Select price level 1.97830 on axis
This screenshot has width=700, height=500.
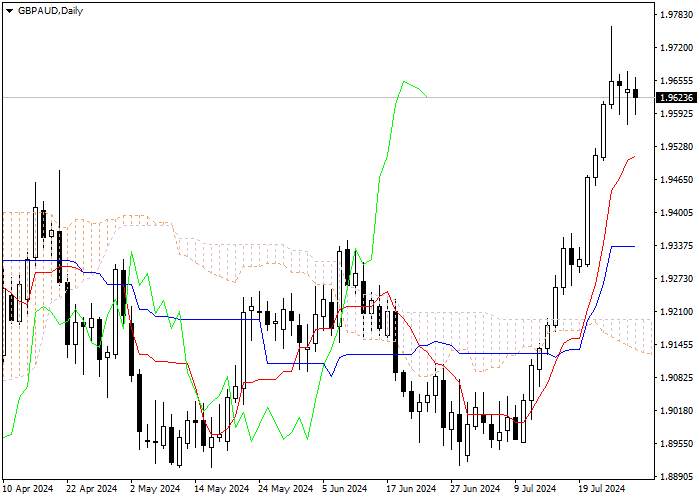(x=676, y=15)
